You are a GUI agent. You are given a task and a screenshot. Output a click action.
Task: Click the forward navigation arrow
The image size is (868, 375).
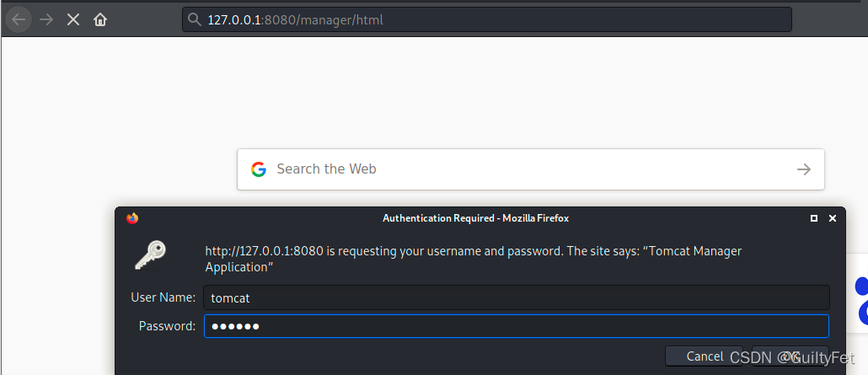click(x=46, y=19)
